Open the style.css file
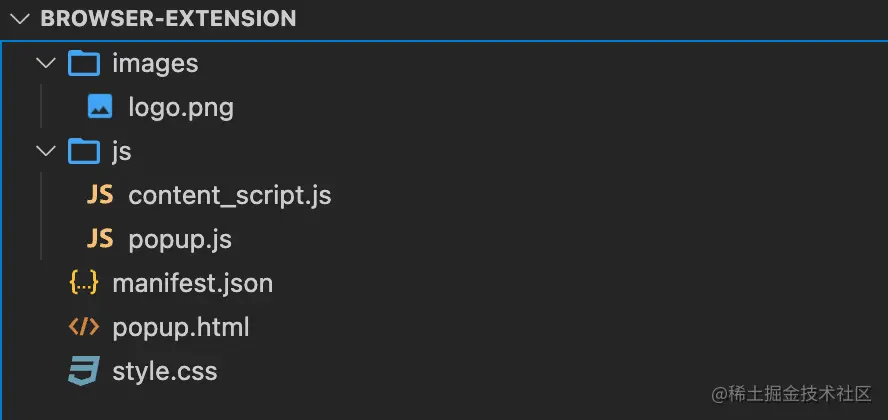 (164, 372)
